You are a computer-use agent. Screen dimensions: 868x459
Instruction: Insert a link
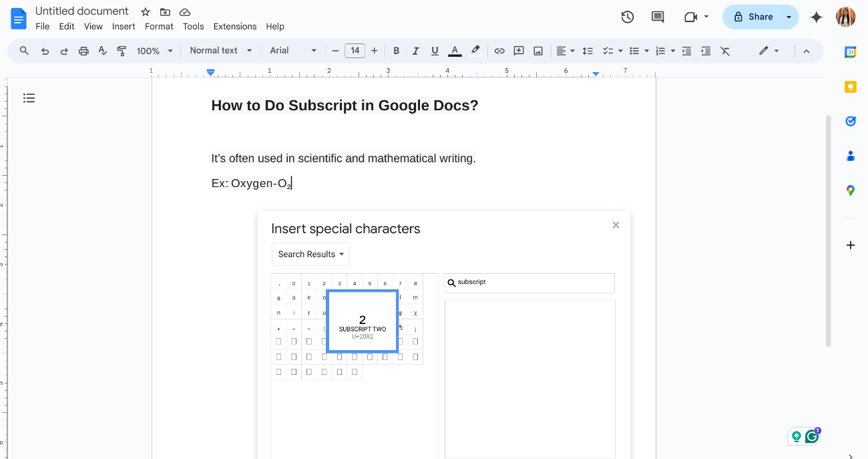[x=499, y=50]
